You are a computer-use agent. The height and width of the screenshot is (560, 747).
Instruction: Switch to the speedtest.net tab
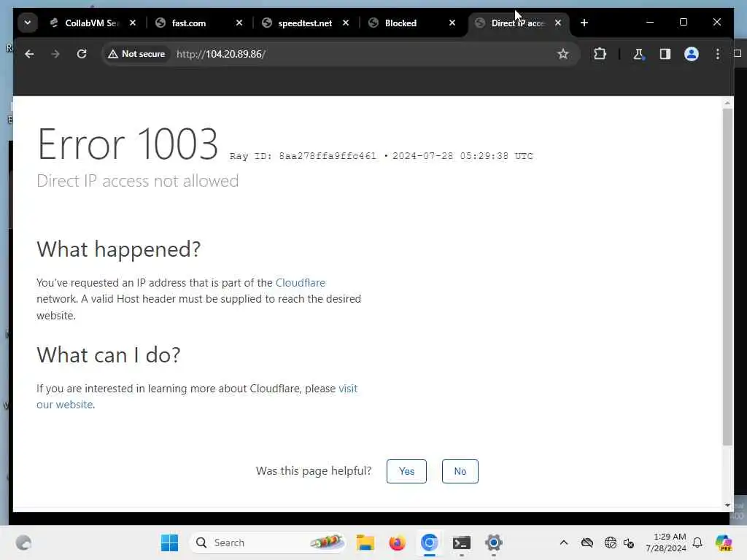click(305, 23)
